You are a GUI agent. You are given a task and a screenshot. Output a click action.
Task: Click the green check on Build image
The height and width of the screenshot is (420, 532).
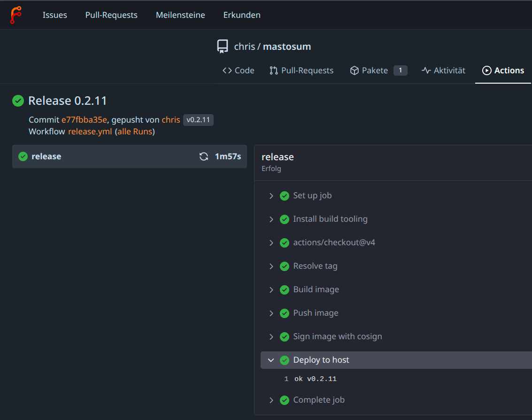click(x=285, y=289)
